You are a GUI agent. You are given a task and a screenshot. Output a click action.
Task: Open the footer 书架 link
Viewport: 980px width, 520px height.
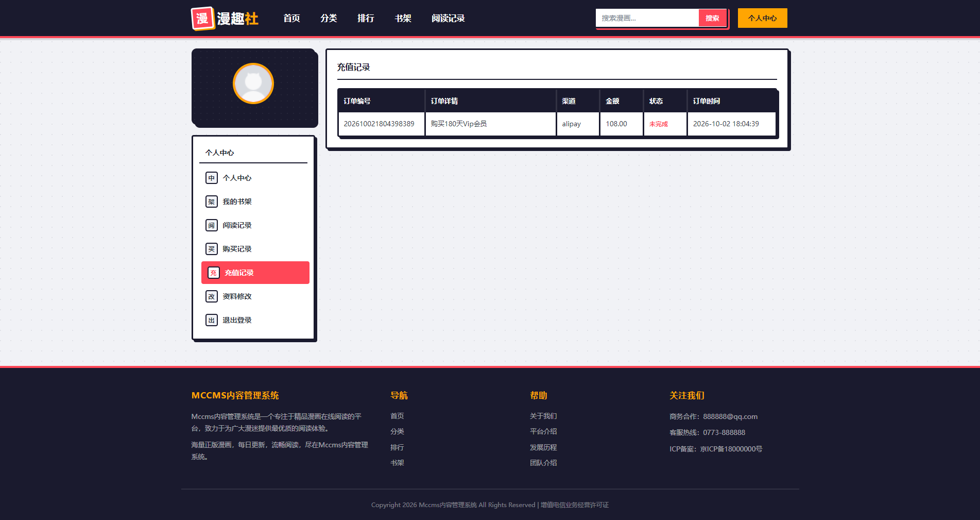397,463
